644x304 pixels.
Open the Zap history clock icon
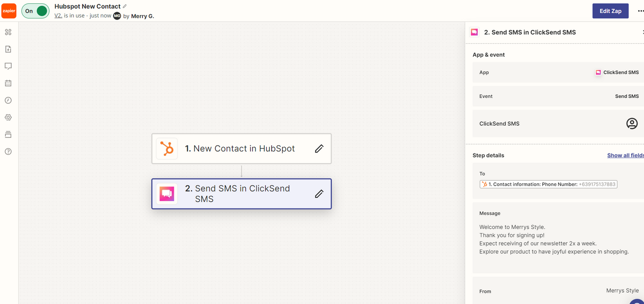point(8,100)
